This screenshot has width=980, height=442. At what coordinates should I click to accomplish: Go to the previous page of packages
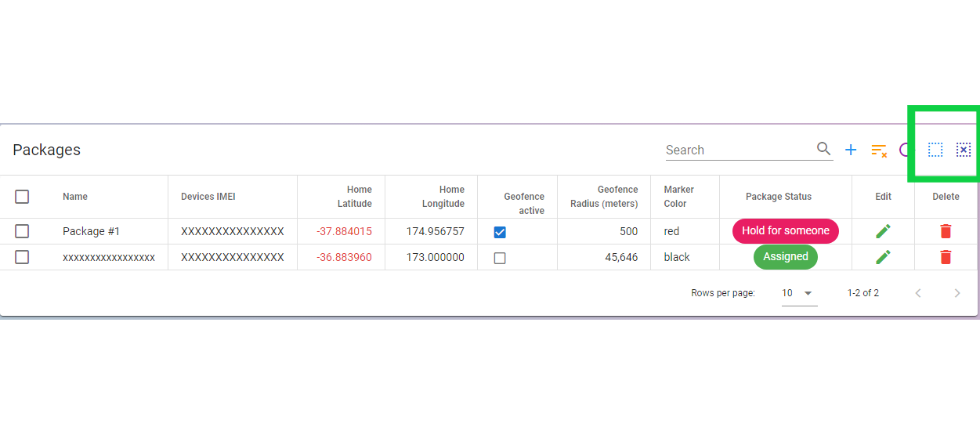click(918, 293)
